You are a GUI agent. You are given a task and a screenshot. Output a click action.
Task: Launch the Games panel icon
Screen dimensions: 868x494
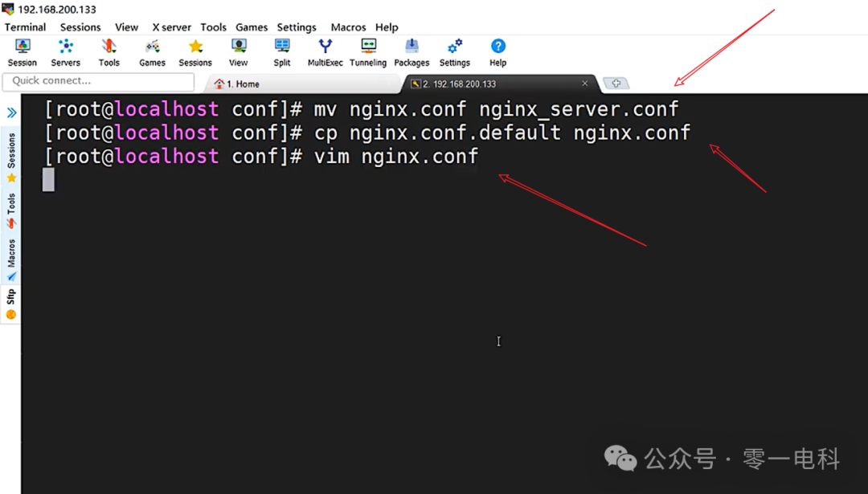[152, 51]
